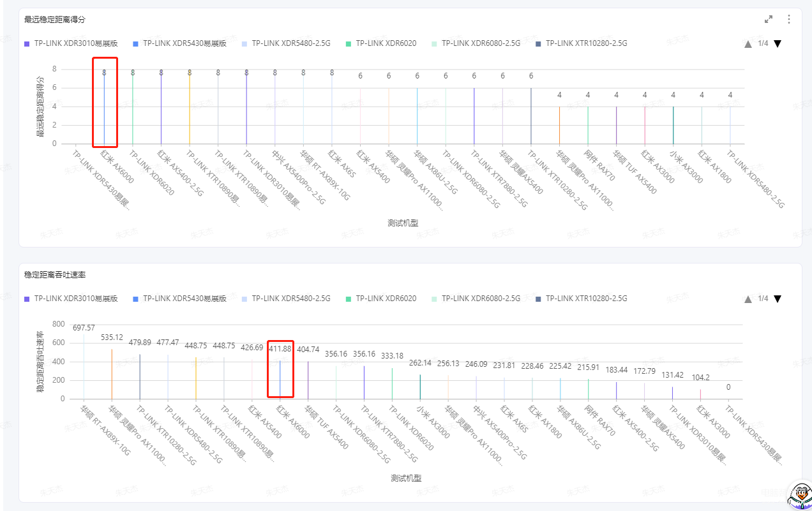
Task: Go to previous legend page in 最远稳定距离得分 chart
Action: pyautogui.click(x=748, y=43)
